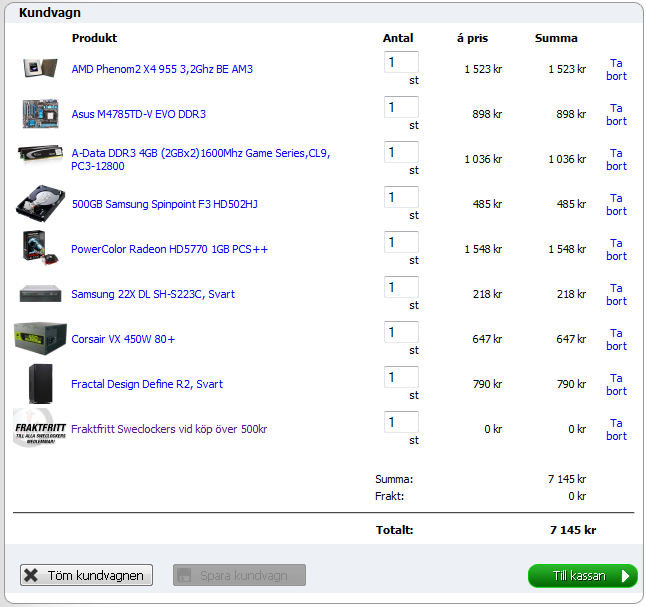Edit quantity field for PowerColor Radeon
Image resolution: width=646 pixels, height=607 pixels.
(x=401, y=242)
